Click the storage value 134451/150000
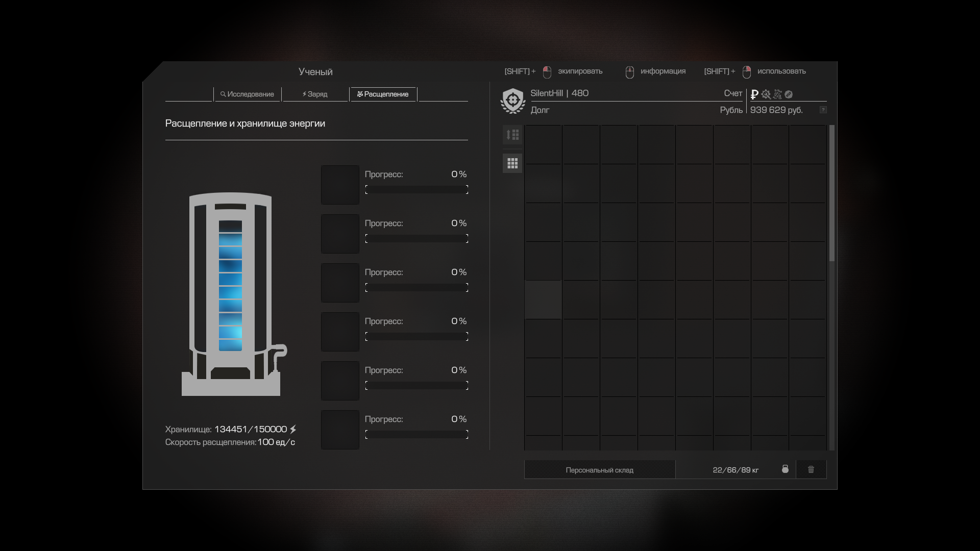The image size is (980, 551). click(x=251, y=429)
